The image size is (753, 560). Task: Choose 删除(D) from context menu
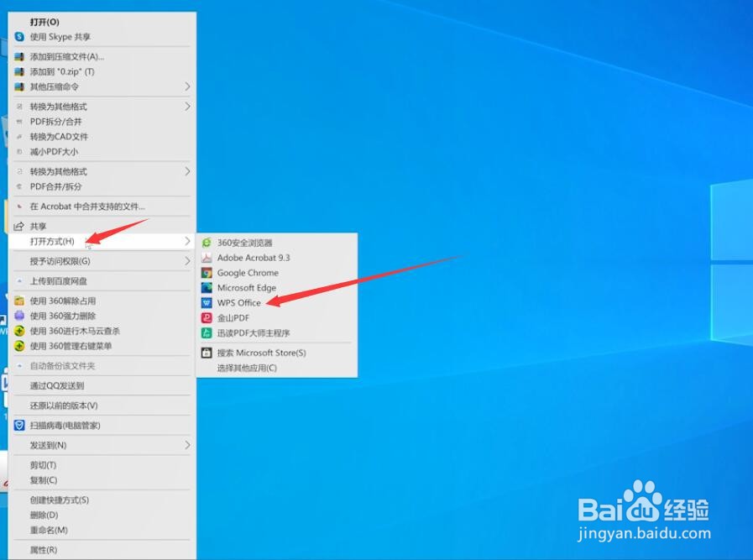[102, 515]
